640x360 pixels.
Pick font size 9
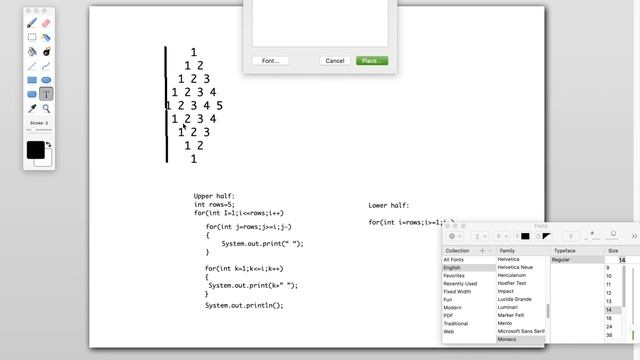pos(613,268)
